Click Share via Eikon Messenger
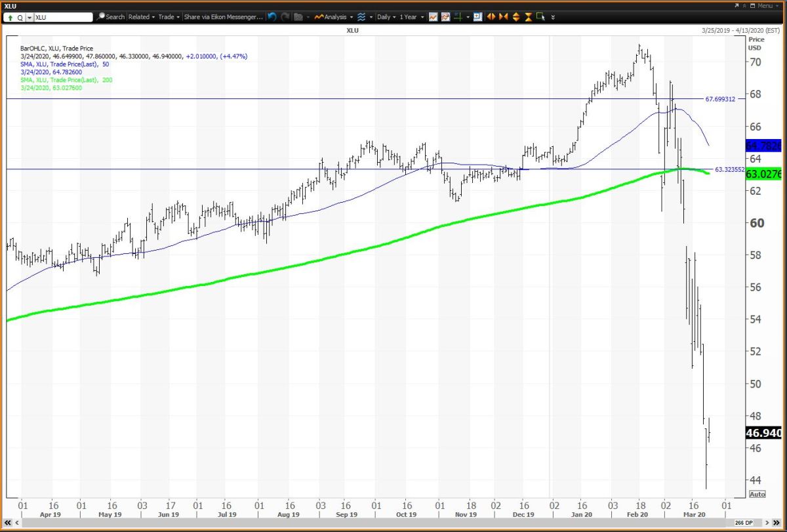 (223, 16)
